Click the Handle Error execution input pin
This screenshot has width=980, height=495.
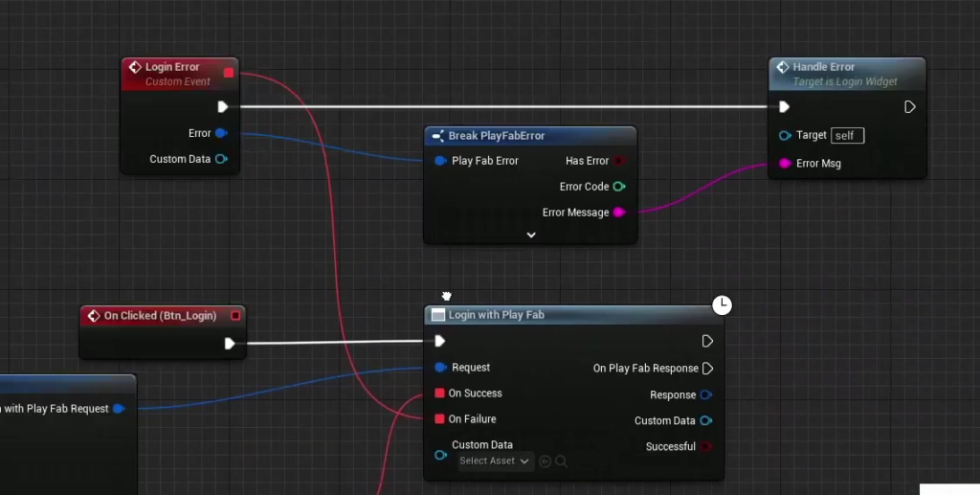[784, 107]
